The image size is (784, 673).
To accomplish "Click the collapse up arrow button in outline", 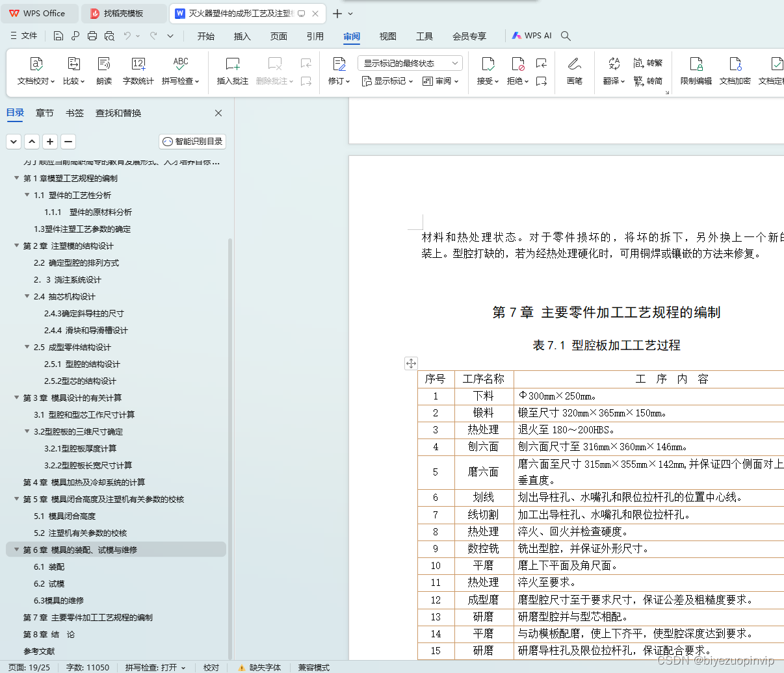I will [x=32, y=141].
